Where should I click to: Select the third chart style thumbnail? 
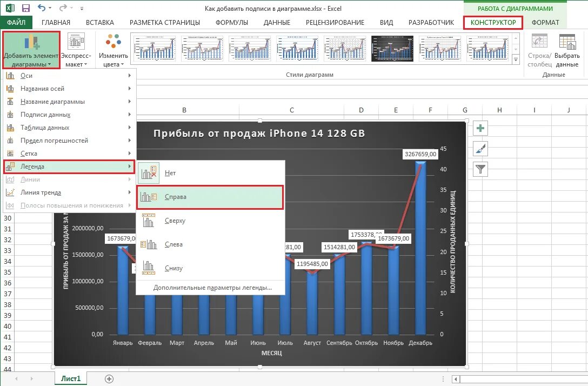(x=250, y=49)
